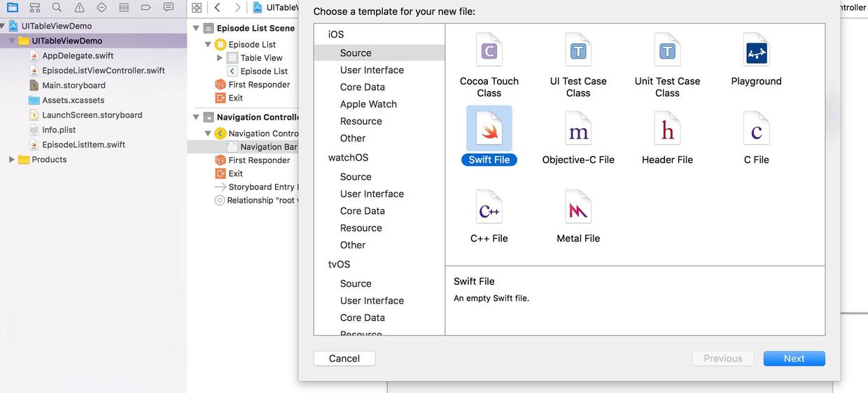Open the Report navigator speech-bubble icon

[x=168, y=7]
